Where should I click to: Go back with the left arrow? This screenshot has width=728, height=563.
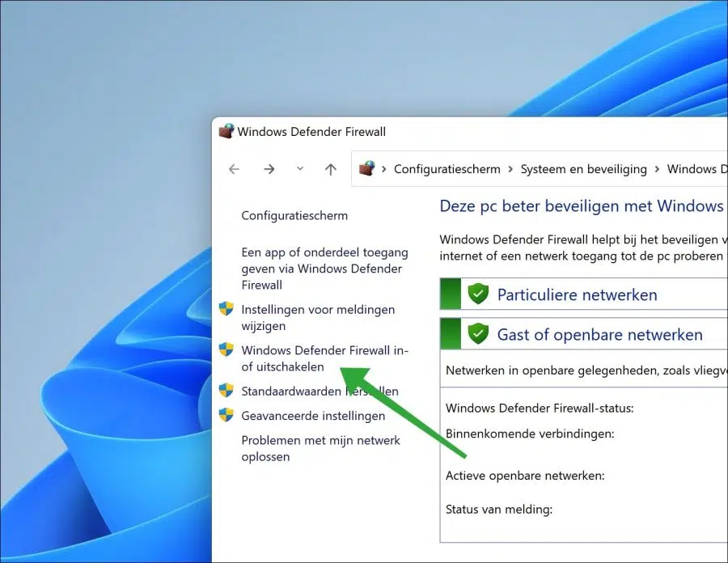click(234, 169)
